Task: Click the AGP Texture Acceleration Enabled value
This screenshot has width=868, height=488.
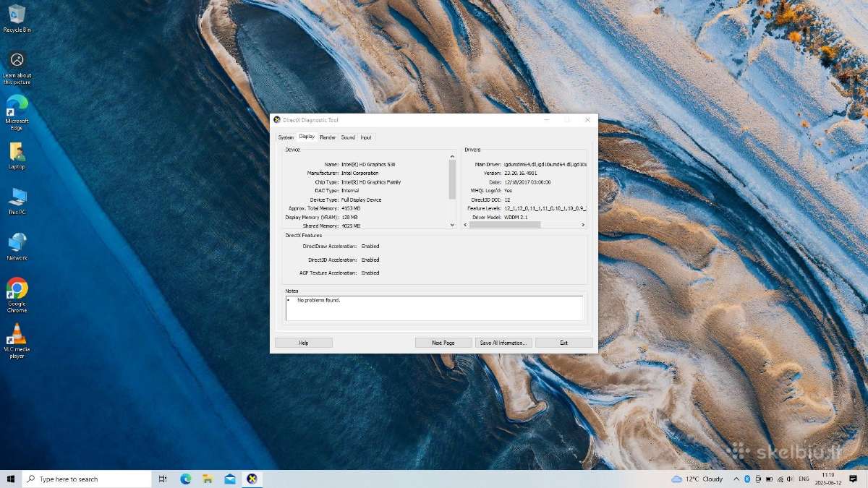Action: [370, 273]
